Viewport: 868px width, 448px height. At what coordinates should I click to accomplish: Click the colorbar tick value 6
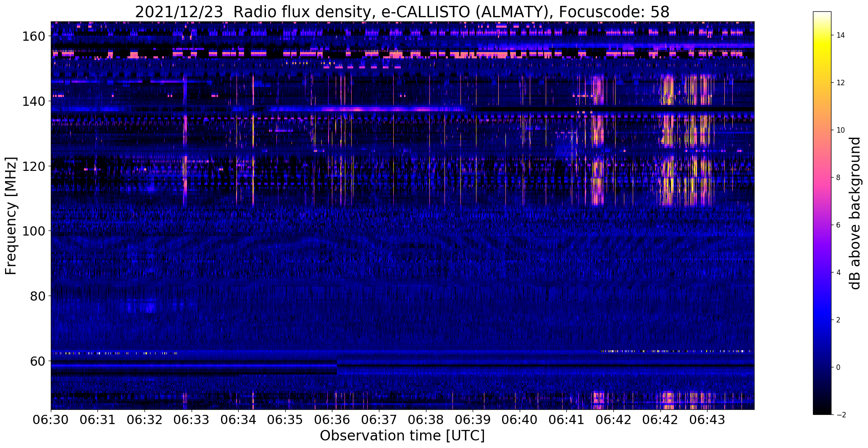click(838, 225)
